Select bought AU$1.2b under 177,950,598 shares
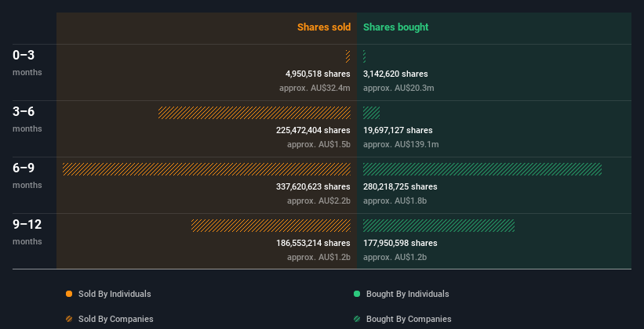 click(x=395, y=257)
